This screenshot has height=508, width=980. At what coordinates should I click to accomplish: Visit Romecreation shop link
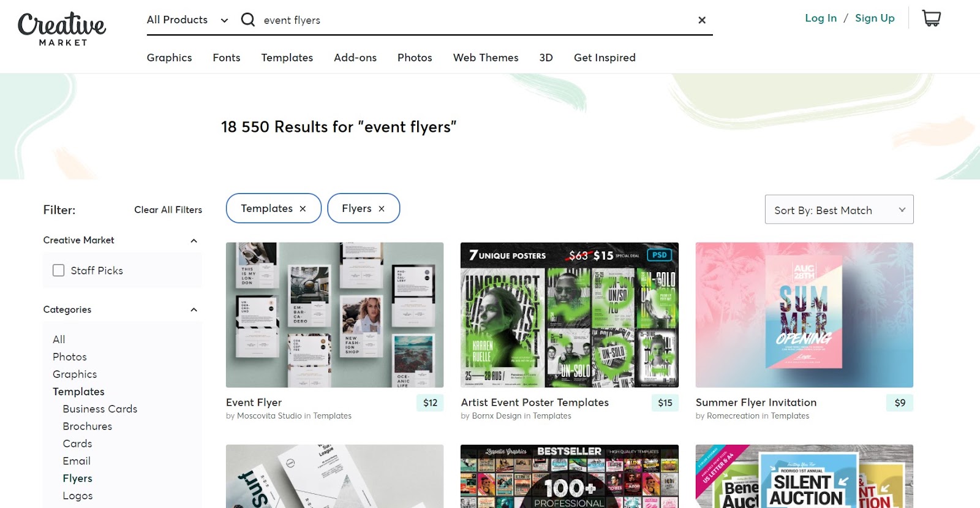(733, 416)
